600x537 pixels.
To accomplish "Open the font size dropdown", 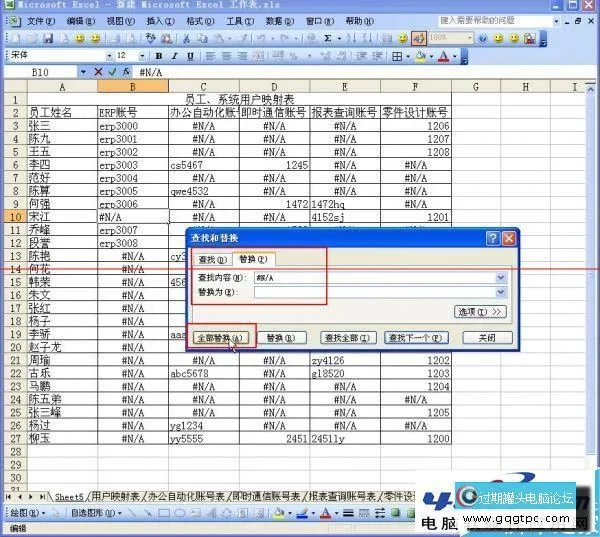I will coord(145,56).
